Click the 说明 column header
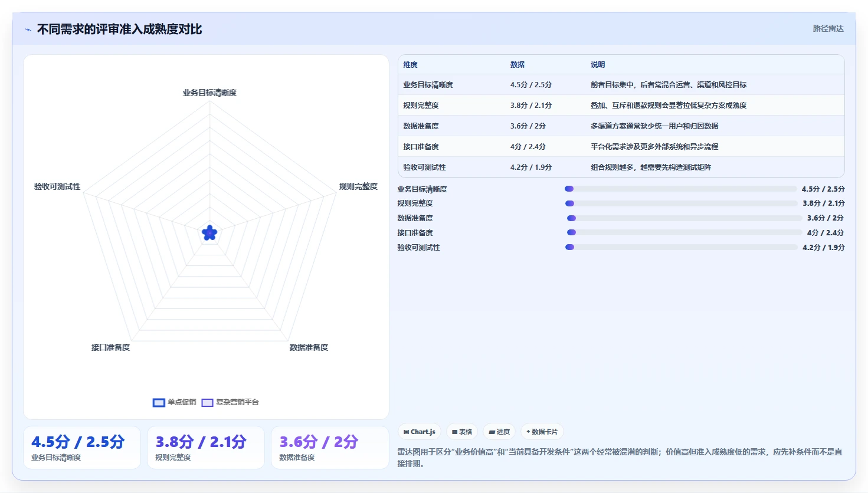The width and height of the screenshot is (868, 493). pyautogui.click(x=598, y=65)
